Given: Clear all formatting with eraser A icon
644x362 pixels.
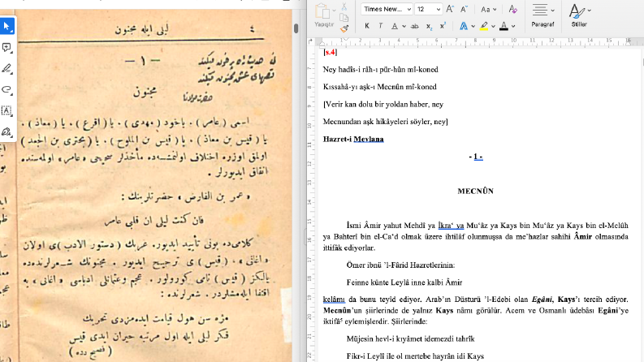Looking at the screenshot, I should [x=512, y=9].
